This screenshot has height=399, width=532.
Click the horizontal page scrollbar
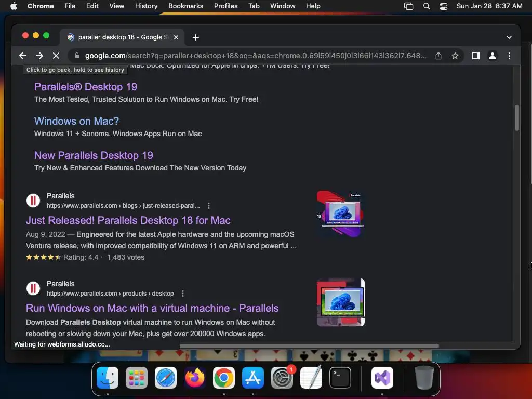(309, 346)
